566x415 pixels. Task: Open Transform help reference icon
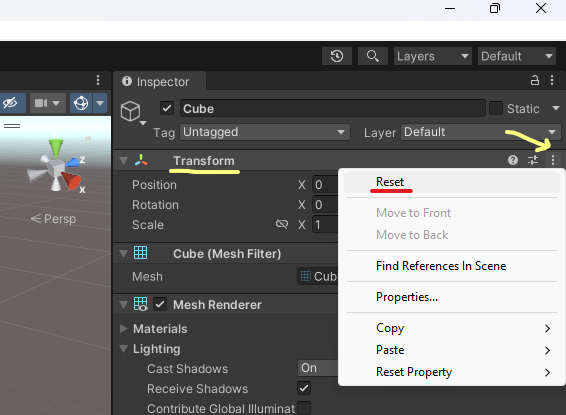513,160
